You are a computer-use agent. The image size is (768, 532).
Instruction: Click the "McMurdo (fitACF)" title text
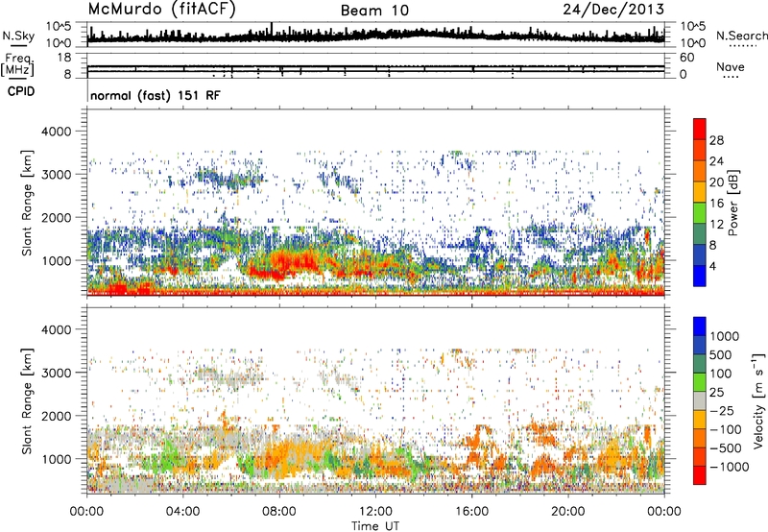coord(161,10)
